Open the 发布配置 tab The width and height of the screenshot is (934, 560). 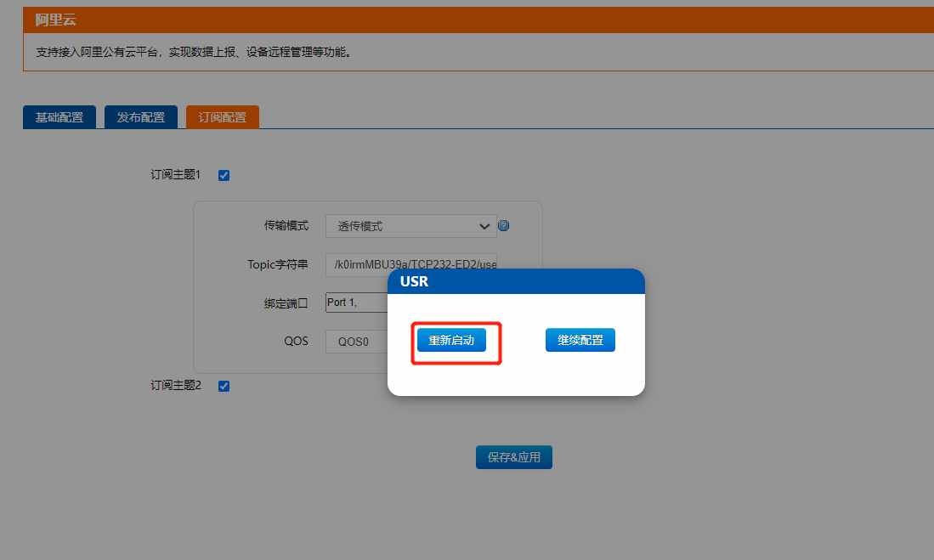[x=141, y=117]
